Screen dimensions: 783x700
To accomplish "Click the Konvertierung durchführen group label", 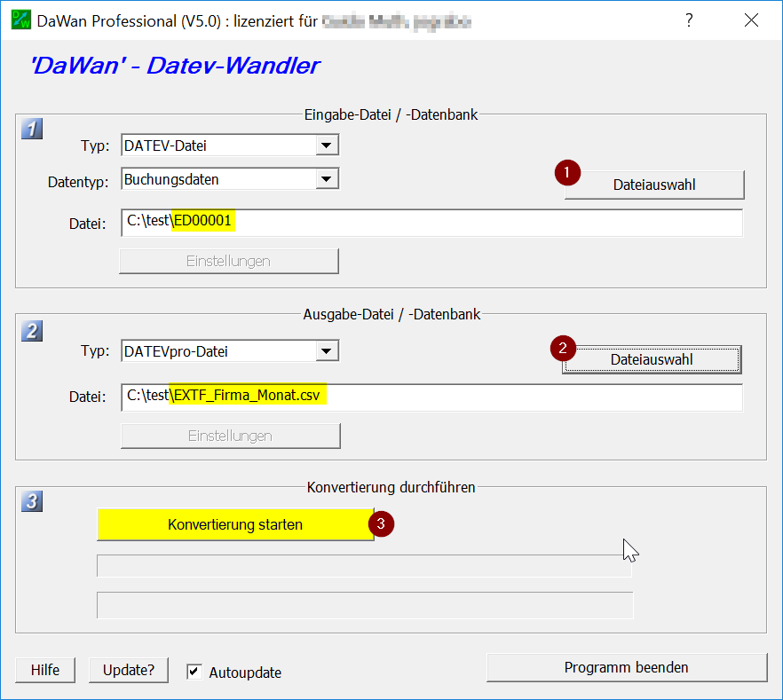I will pyautogui.click(x=391, y=487).
